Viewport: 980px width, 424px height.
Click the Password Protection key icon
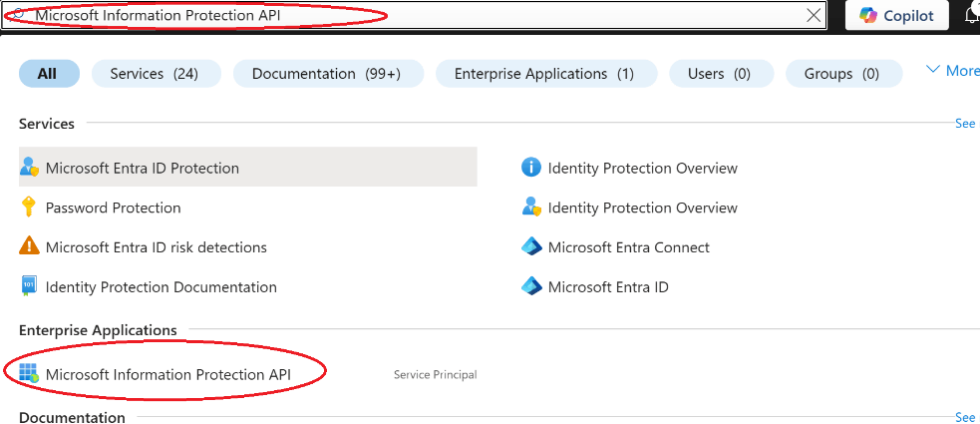click(28, 208)
